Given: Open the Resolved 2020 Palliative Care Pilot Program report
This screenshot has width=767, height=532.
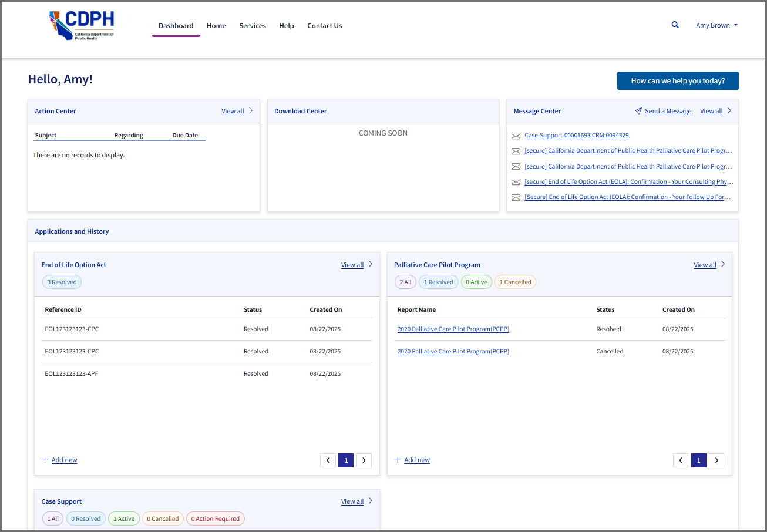Looking at the screenshot, I should tap(453, 329).
